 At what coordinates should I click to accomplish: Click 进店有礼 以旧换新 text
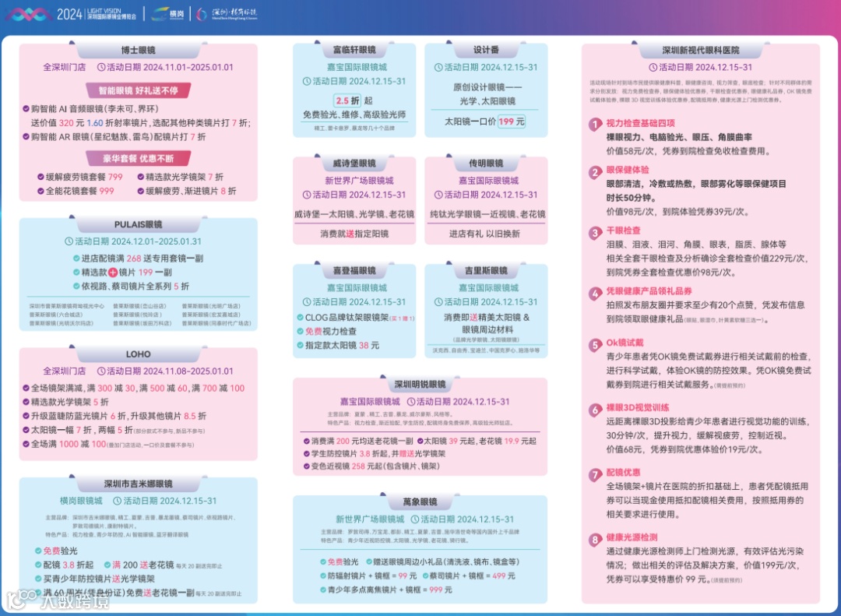(x=484, y=234)
